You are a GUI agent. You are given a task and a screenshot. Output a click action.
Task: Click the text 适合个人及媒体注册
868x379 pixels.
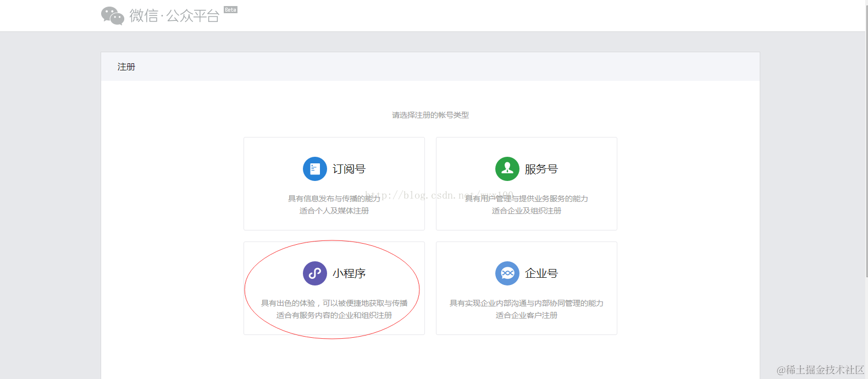(334, 211)
